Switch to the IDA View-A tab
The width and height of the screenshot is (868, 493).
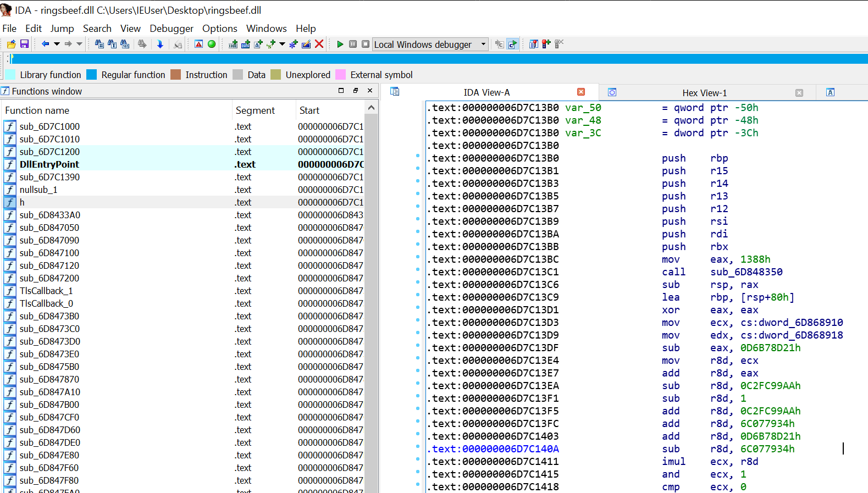click(486, 92)
